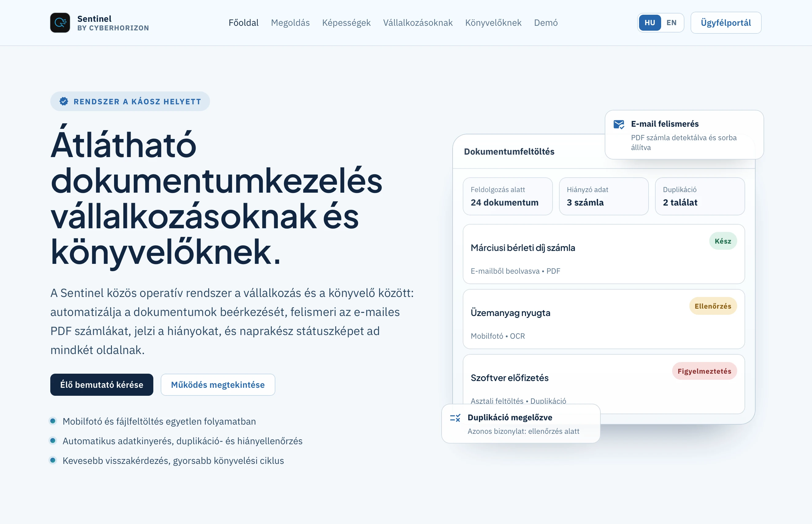Click 'Mobilfotó • OCR' subtitle
The image size is (812, 524).
497,336
